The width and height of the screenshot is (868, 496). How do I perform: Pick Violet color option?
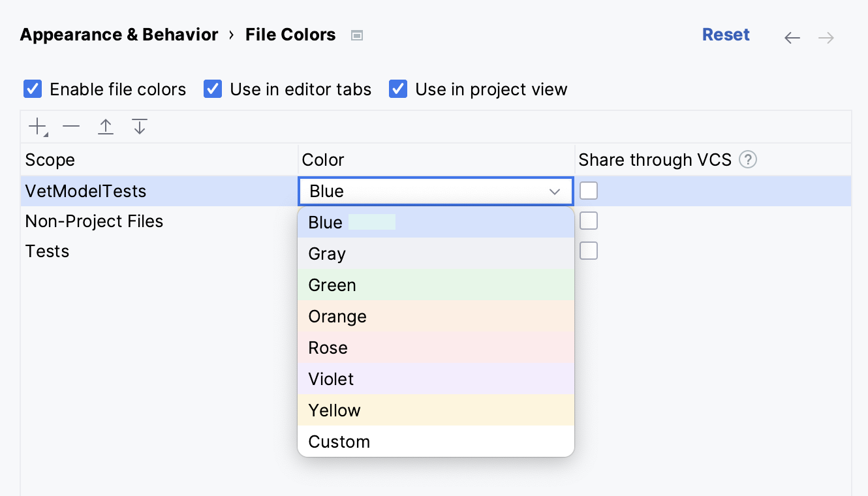pos(435,379)
